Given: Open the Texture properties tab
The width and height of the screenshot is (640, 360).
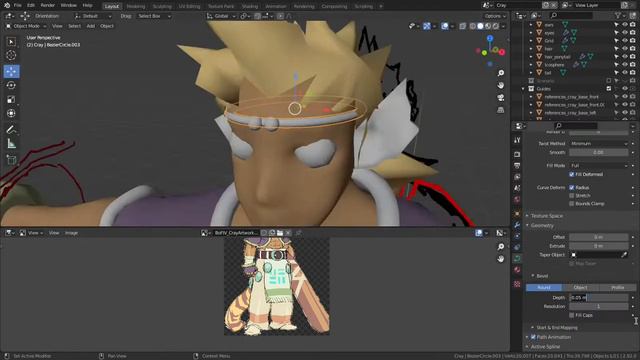Looking at the screenshot, I should tap(517, 284).
